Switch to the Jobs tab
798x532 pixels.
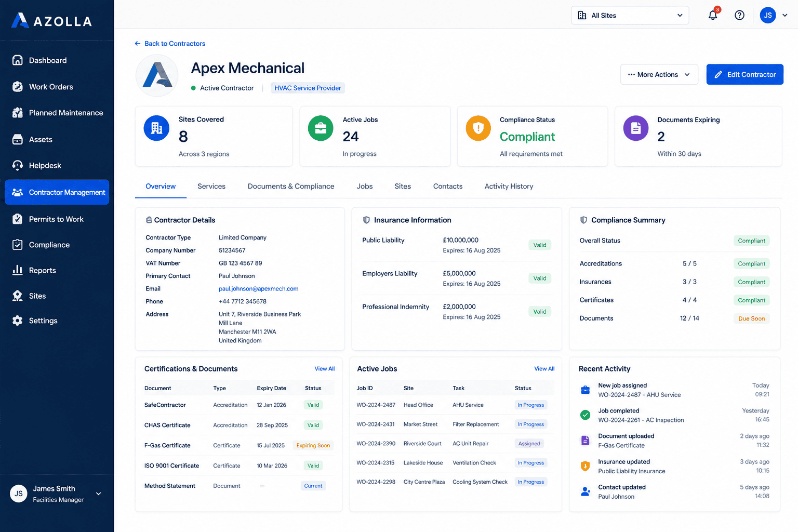tap(365, 186)
